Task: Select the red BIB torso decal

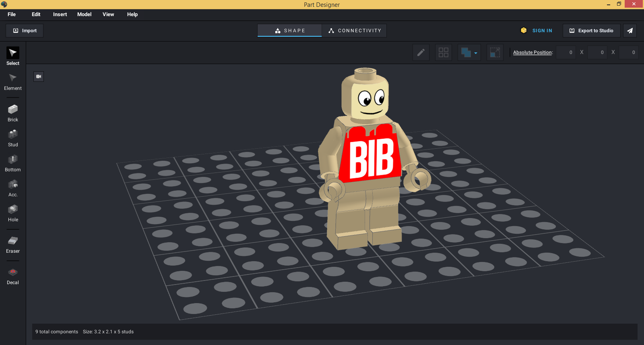Action: [371, 153]
